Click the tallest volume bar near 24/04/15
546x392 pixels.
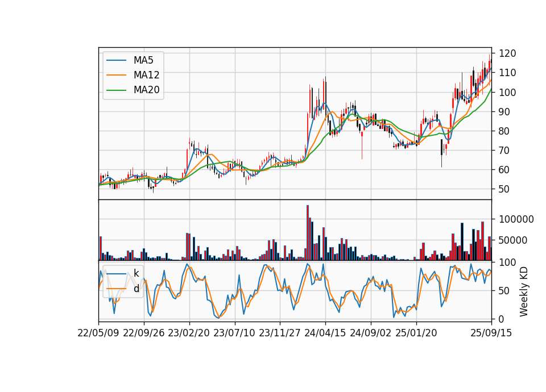[x=308, y=233]
